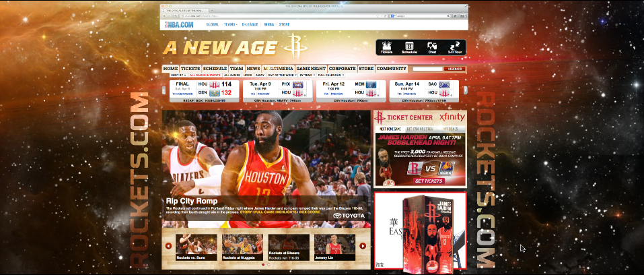Expand the Teams dropdown in NBA bar

coord(230,25)
